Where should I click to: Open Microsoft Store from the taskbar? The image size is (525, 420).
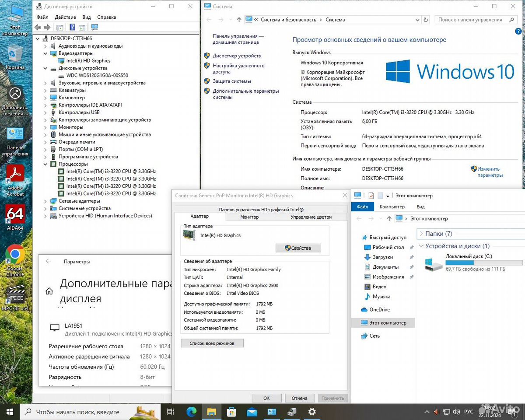coord(231,412)
